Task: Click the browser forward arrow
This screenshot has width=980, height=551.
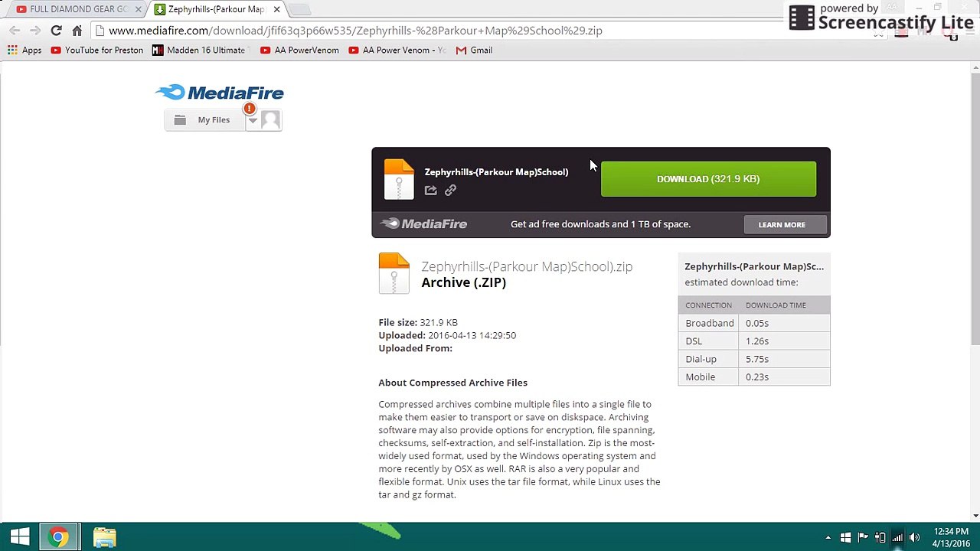Action: click(35, 31)
